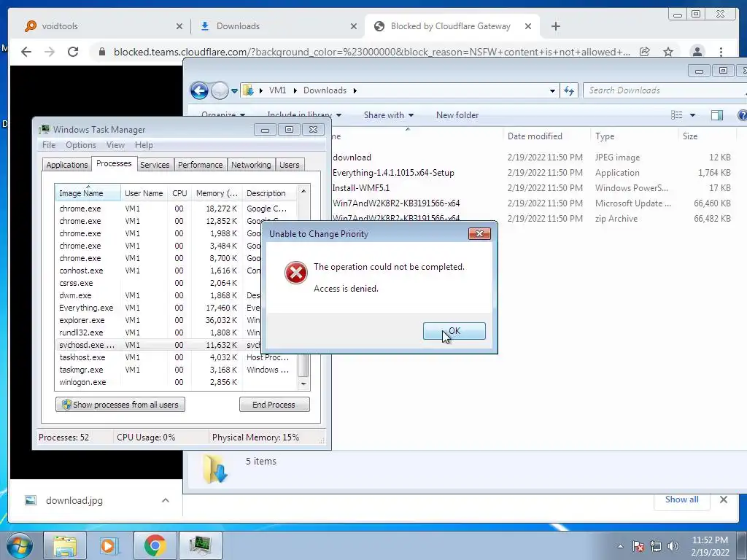Close the voidtools tab

(179, 26)
